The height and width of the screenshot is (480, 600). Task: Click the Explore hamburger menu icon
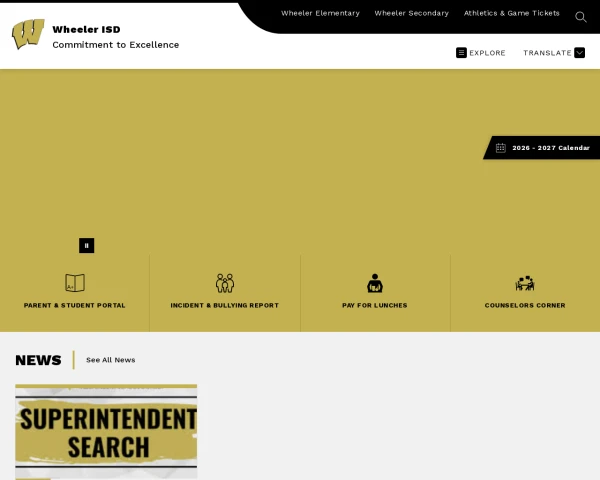[461, 53]
